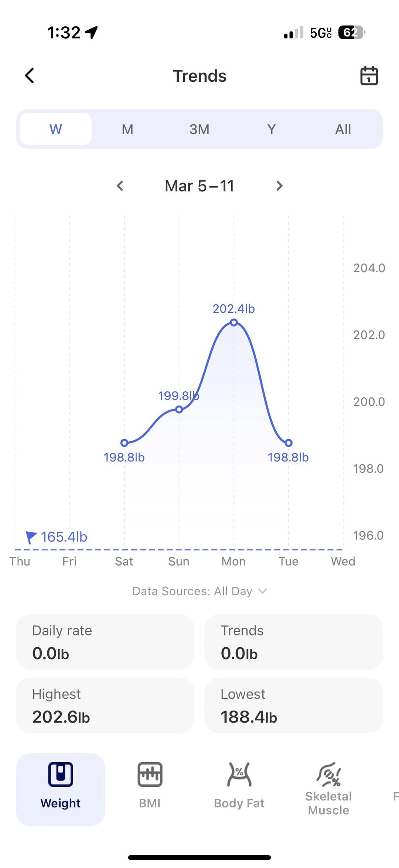The height and width of the screenshot is (868, 399).
Task: Tap the Highest 202.6lb card
Action: (x=105, y=705)
